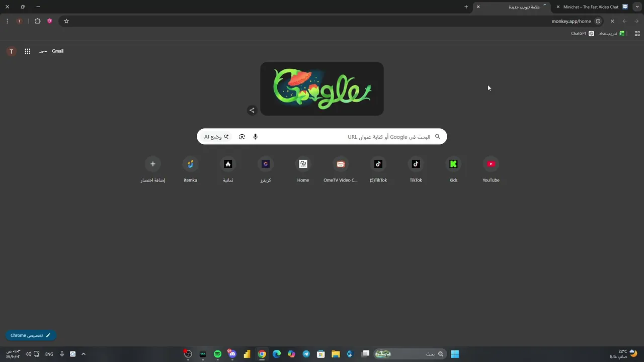Open the Home shortcut tile

click(303, 169)
